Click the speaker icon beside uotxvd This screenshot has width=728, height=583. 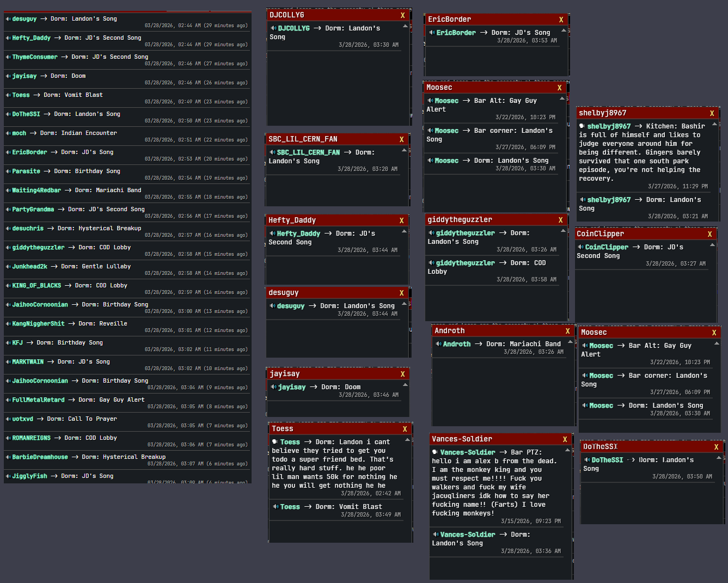pos(8,419)
